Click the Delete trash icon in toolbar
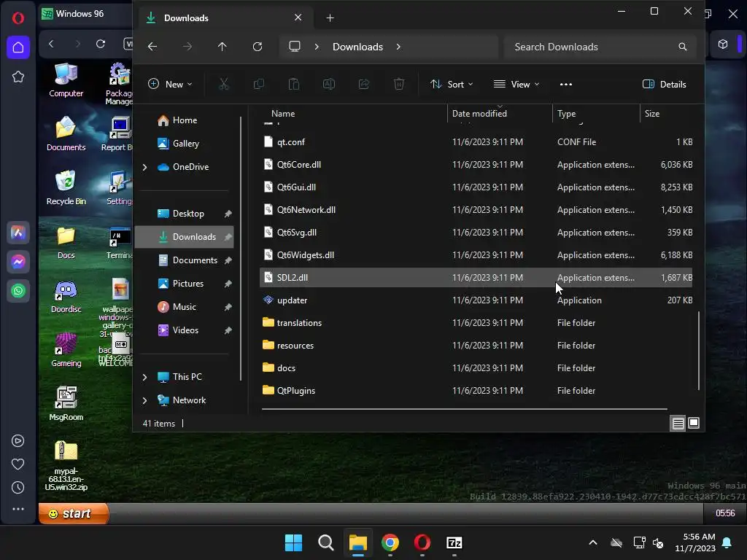The image size is (747, 560). point(399,85)
